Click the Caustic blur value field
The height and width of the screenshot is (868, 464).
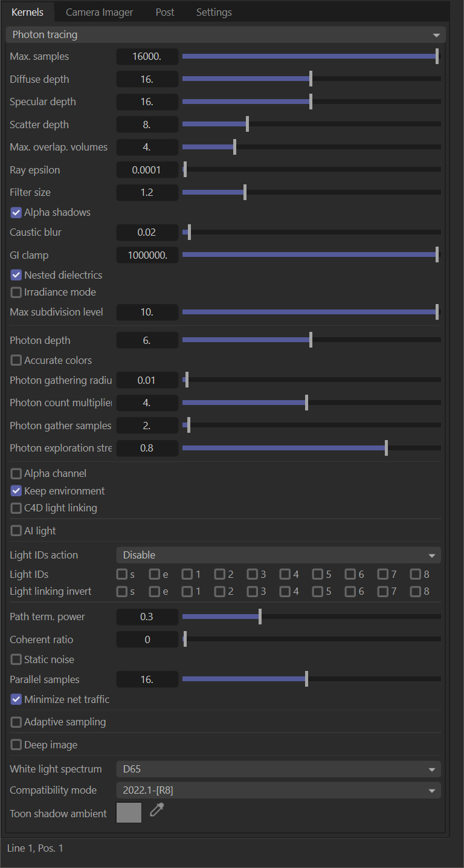coord(147,233)
